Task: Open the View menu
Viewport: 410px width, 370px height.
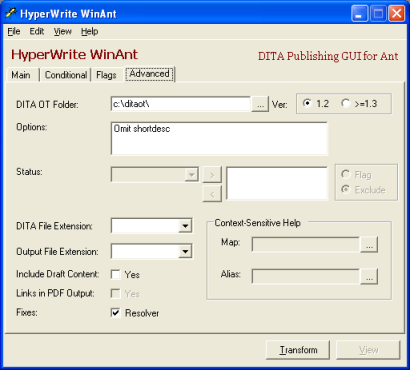Action: click(x=63, y=32)
